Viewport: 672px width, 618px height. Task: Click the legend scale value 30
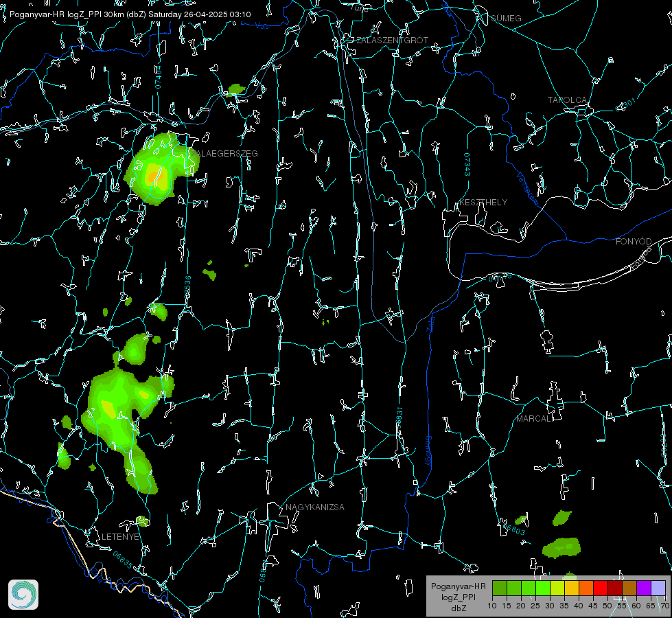549,606
